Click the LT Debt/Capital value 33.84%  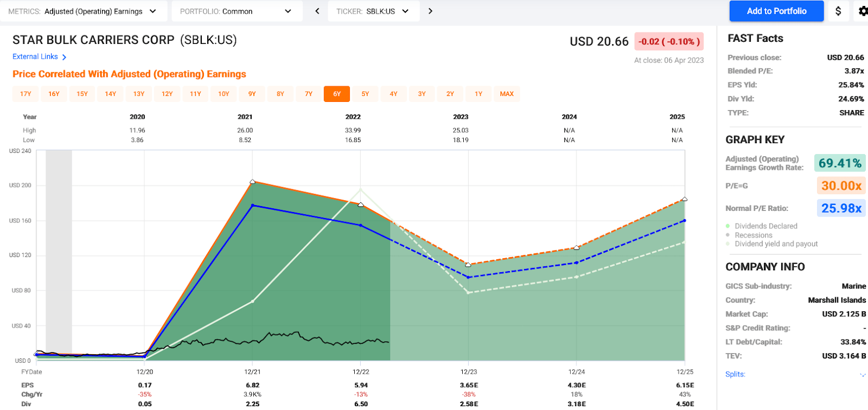tap(853, 342)
